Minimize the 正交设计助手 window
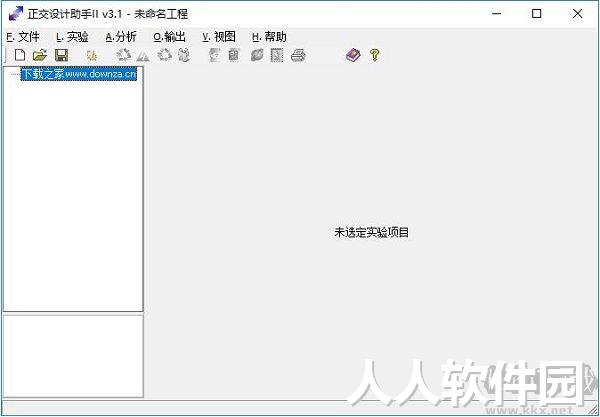Viewport: 600px width, 417px height. (497, 14)
